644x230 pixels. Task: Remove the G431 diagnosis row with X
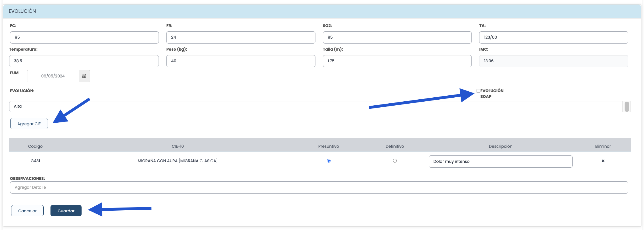click(603, 161)
